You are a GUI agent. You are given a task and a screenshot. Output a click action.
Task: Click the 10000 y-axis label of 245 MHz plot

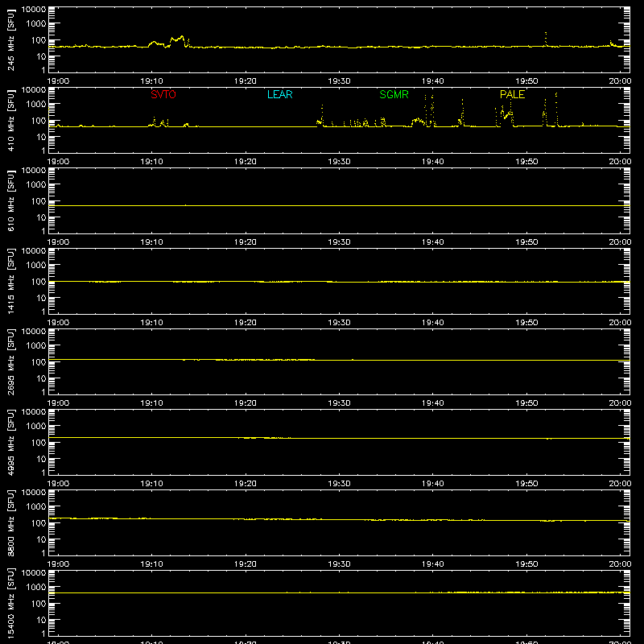tap(34, 10)
